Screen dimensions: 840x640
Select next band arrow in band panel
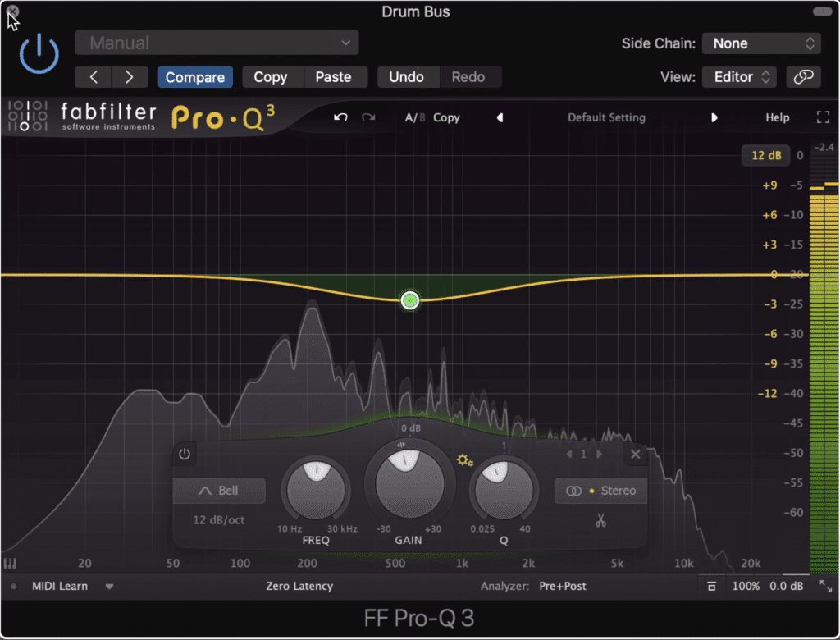(x=599, y=454)
